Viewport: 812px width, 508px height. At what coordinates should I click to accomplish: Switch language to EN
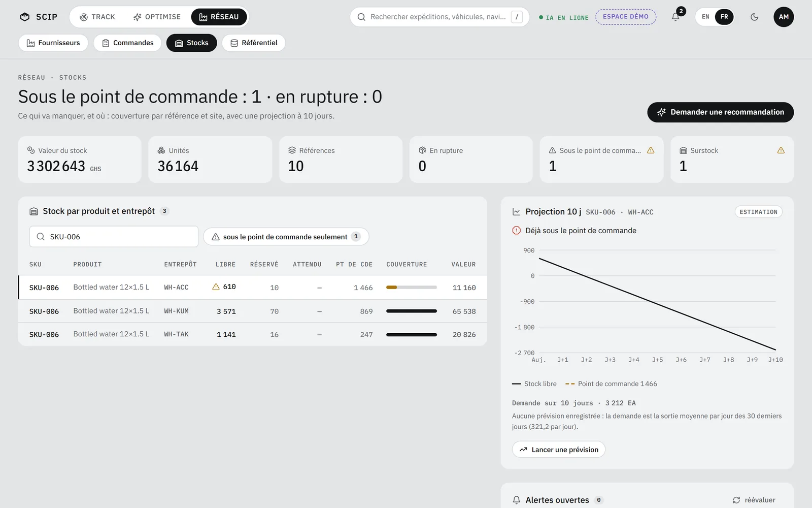tap(705, 17)
